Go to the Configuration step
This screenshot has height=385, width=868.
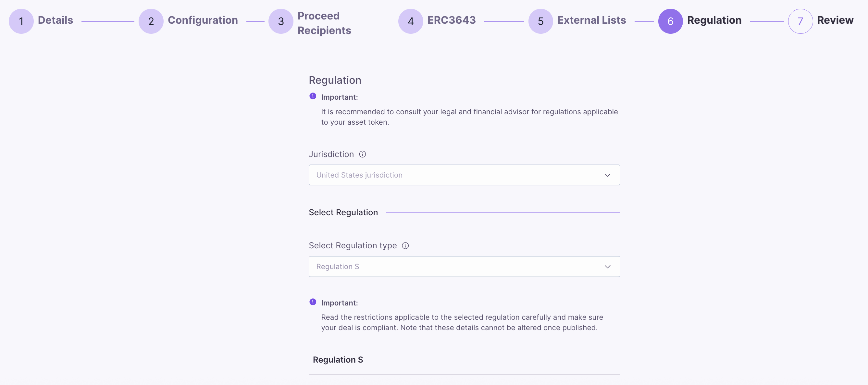(203, 20)
